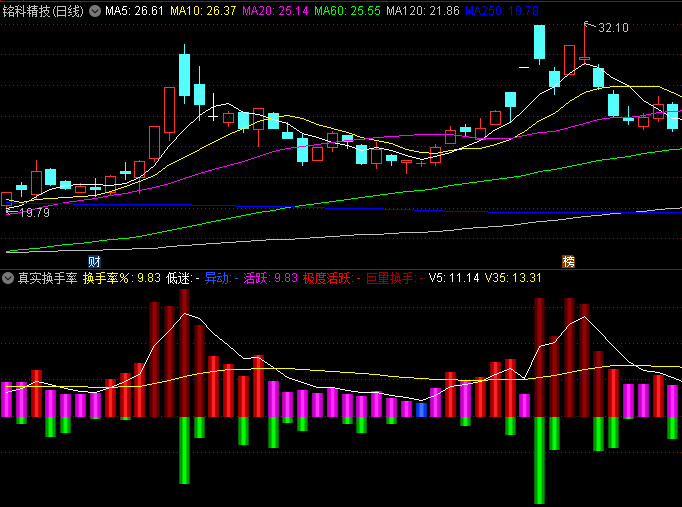The width and height of the screenshot is (682, 507).
Task: Click the 巨量换手 indicator label
Action: click(395, 278)
